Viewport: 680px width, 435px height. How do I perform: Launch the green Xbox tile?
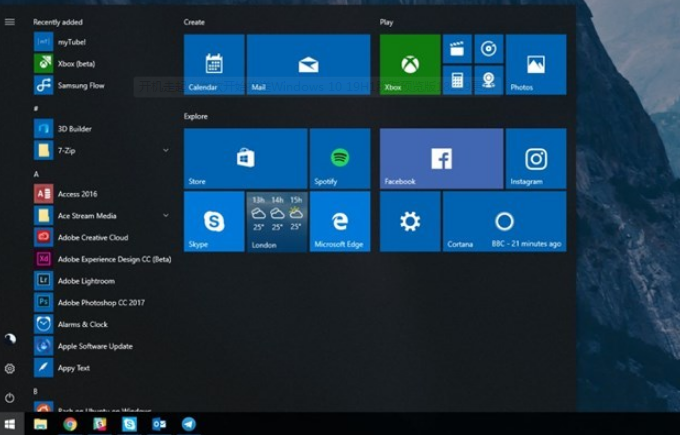(x=410, y=65)
